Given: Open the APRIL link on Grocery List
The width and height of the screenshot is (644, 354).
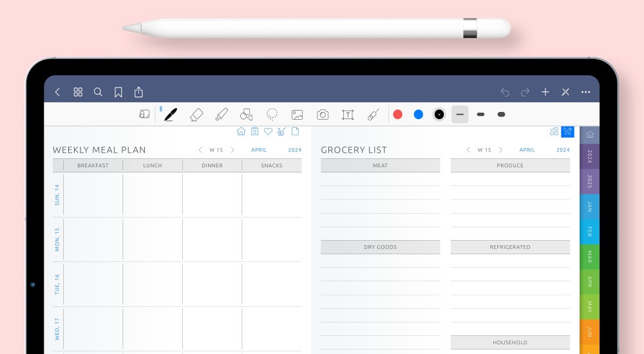Looking at the screenshot, I should [x=527, y=150].
